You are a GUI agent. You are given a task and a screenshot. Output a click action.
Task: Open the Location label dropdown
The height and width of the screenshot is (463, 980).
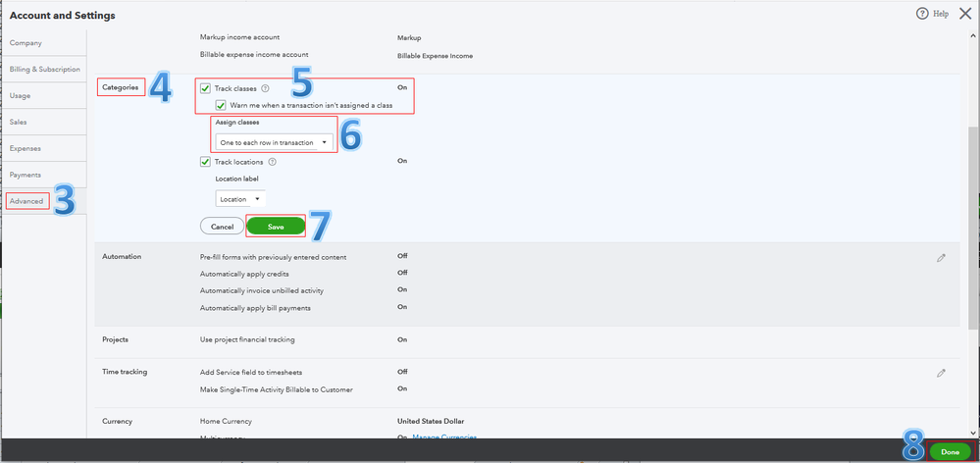tap(240, 199)
